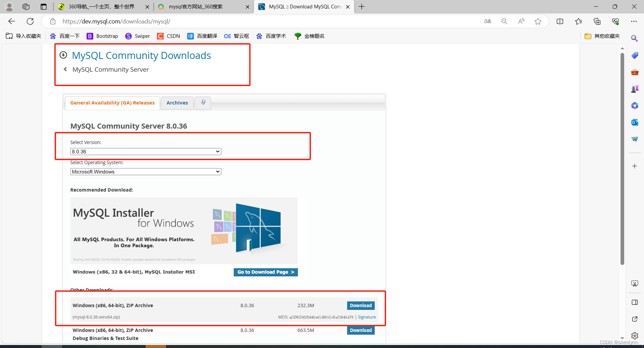This screenshot has width=644, height=348.
Task: Open the information icon tab
Action: (203, 102)
